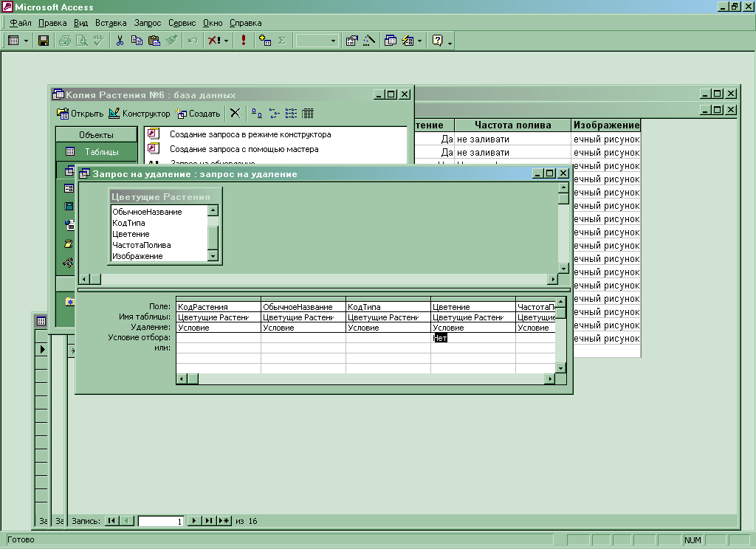Click the Format Painter brush icon

(x=171, y=41)
